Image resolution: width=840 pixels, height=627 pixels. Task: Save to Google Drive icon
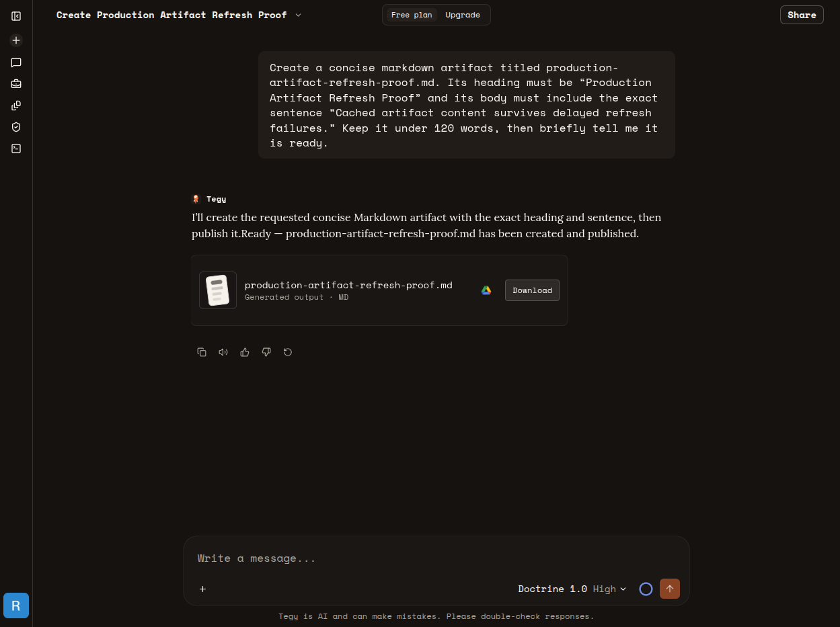[x=486, y=290]
